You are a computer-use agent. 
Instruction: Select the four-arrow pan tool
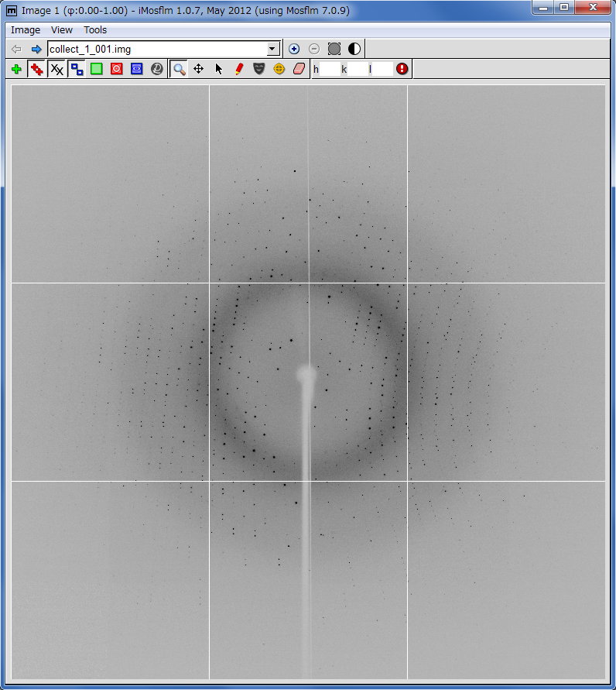(199, 69)
